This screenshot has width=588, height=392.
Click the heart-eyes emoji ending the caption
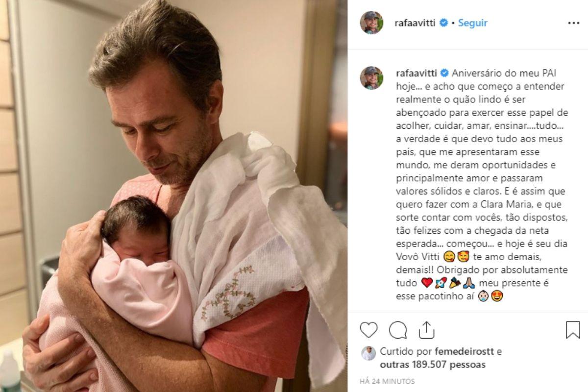pos(496,296)
